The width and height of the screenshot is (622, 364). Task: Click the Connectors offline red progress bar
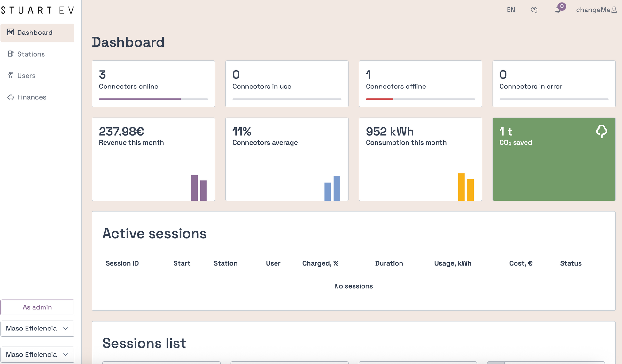[380, 99]
